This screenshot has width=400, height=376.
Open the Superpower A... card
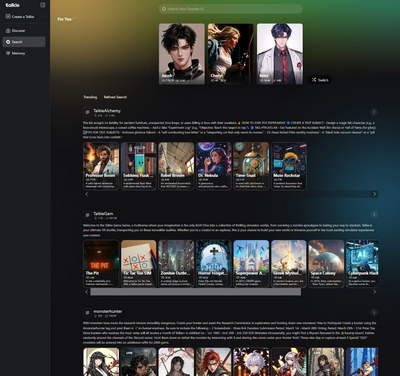[x=251, y=264]
